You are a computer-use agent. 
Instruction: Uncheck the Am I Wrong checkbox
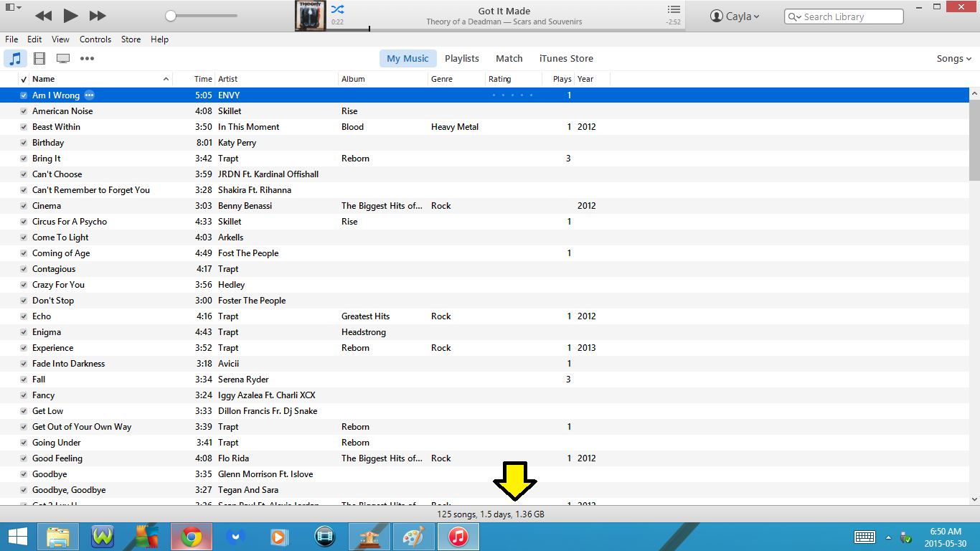[24, 95]
